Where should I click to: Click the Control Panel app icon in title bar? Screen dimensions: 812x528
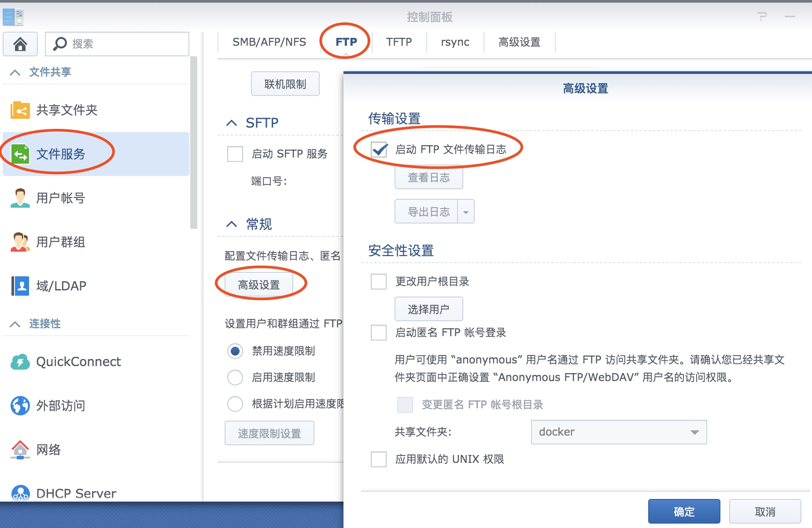pyautogui.click(x=13, y=17)
